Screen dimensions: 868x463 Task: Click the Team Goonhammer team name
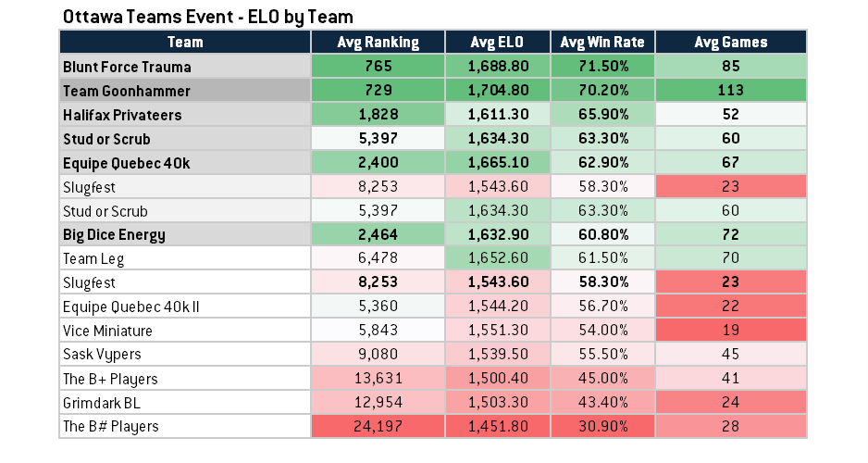pos(127,91)
